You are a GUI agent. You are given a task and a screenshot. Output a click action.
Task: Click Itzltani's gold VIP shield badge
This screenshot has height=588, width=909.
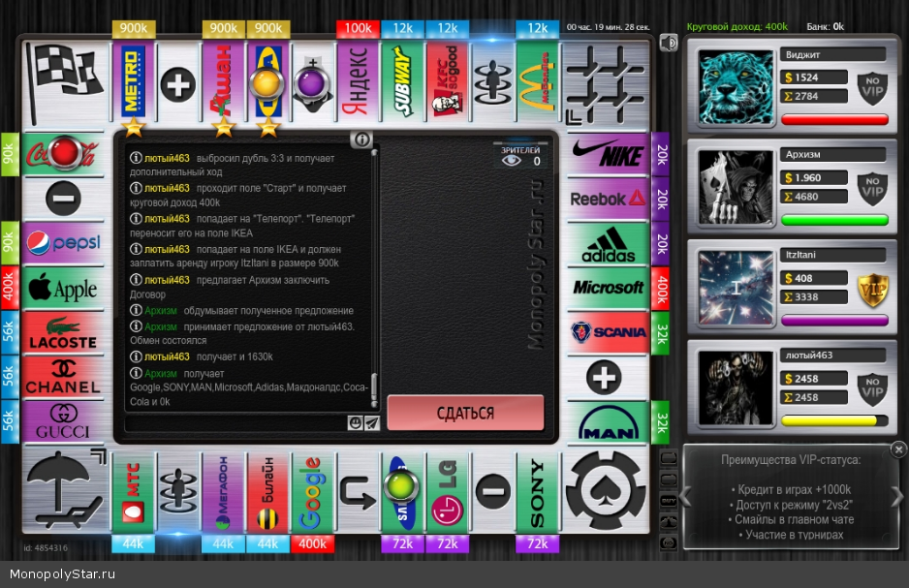pos(872,289)
